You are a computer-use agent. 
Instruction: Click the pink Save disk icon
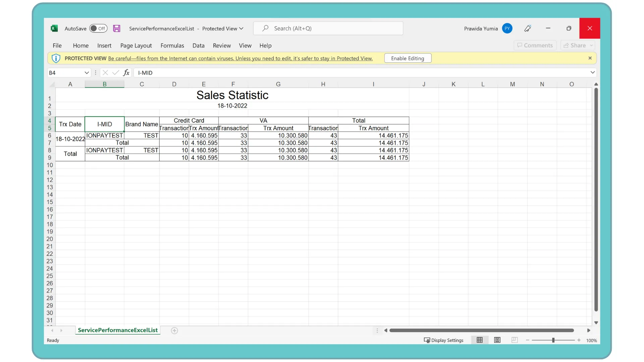tap(116, 28)
